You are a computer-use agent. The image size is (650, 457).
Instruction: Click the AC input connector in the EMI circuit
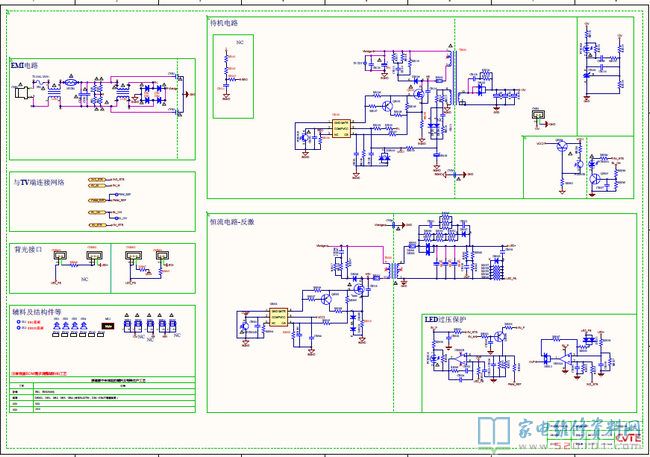[22, 93]
